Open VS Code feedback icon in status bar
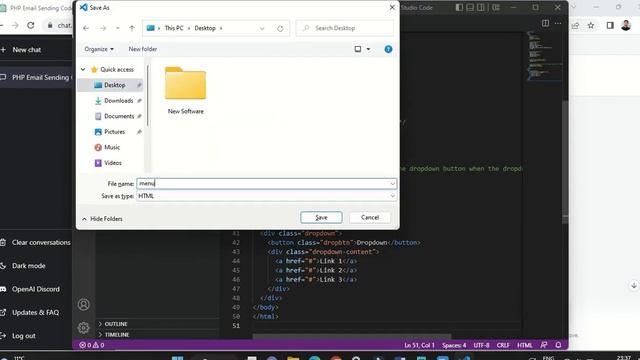Screen dimensions: 640x360 pos(544,345)
